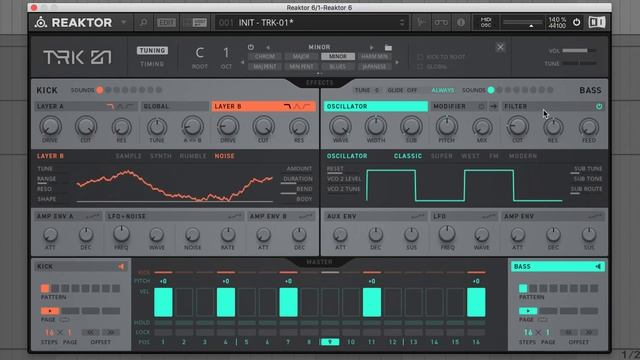Image resolution: width=640 pixels, height=360 pixels.
Task: Change the OCT octave value
Action: pos(226,53)
